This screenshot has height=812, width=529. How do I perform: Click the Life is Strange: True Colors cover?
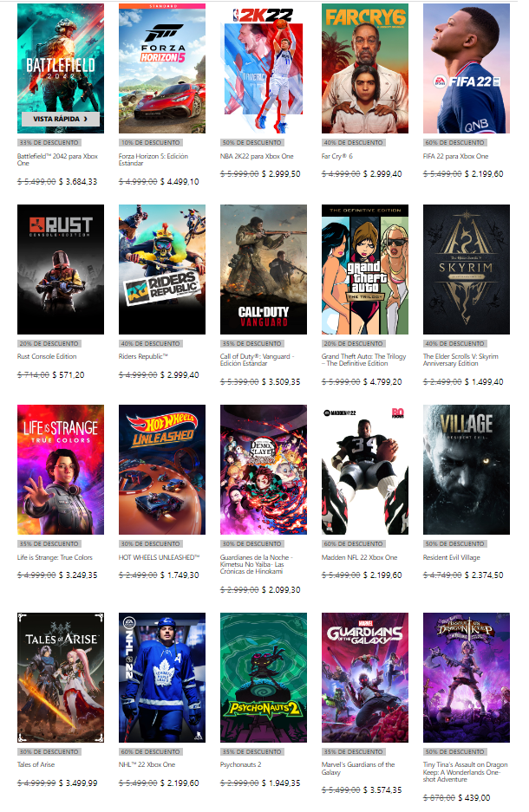tap(61, 470)
